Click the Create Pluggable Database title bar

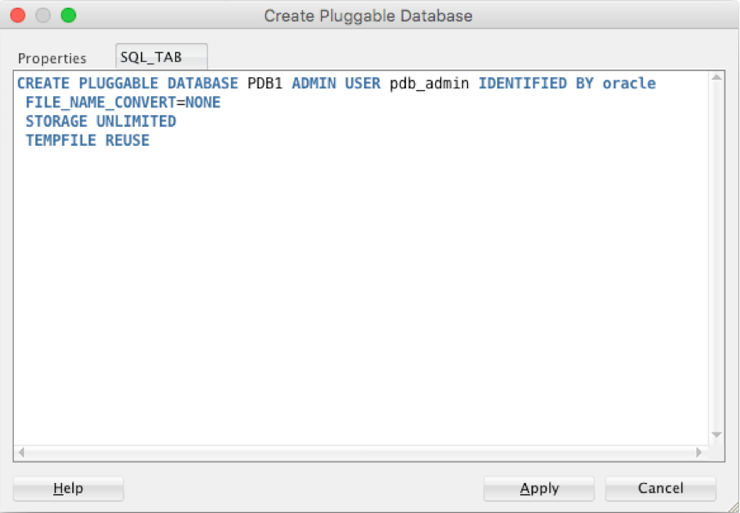coord(368,16)
